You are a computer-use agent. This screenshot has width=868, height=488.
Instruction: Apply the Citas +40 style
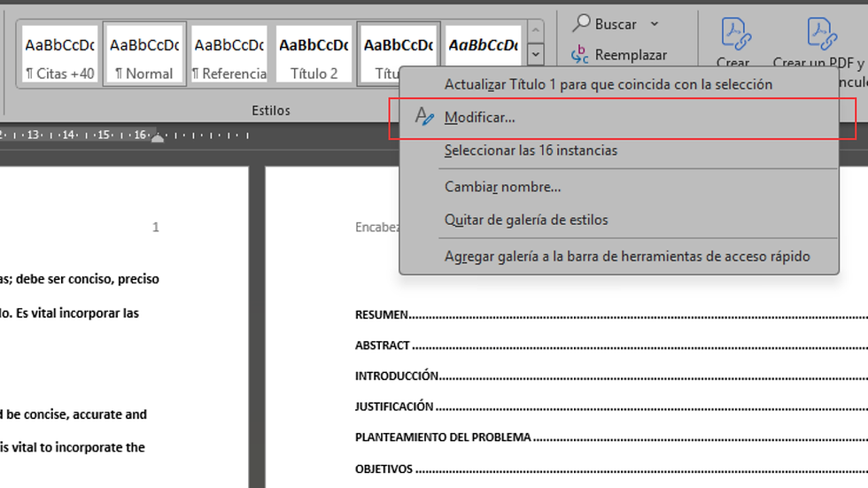[x=60, y=54]
